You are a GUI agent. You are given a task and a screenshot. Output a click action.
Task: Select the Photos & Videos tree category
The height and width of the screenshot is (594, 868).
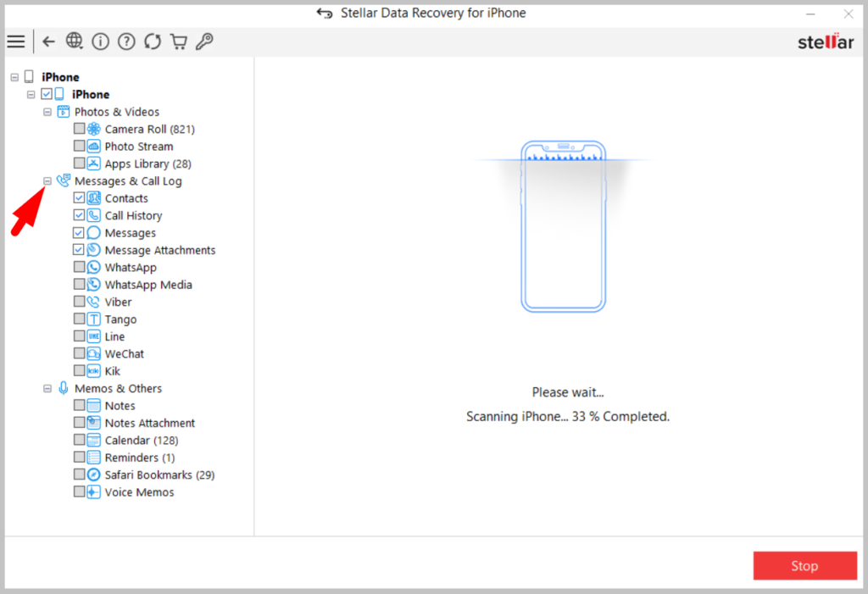pos(117,112)
